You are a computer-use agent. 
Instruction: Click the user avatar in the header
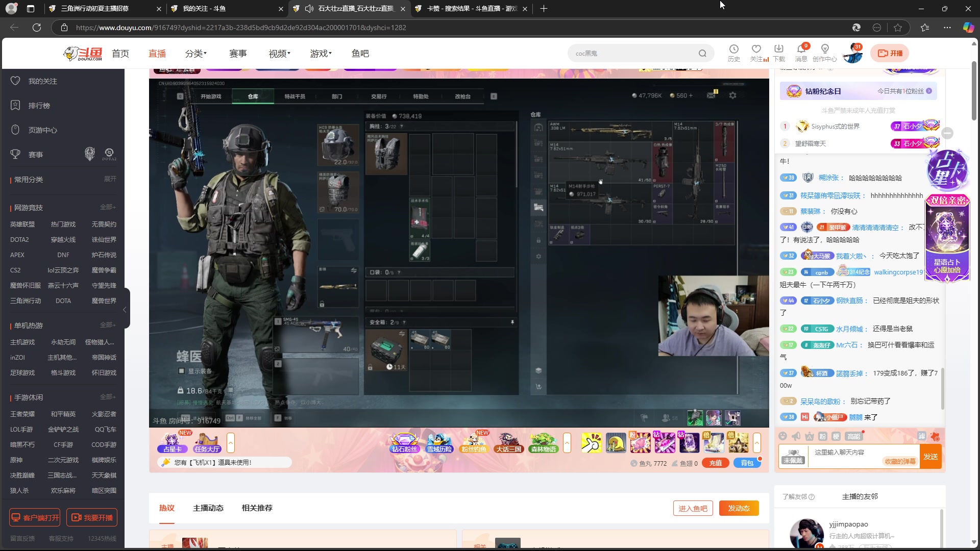tap(852, 54)
